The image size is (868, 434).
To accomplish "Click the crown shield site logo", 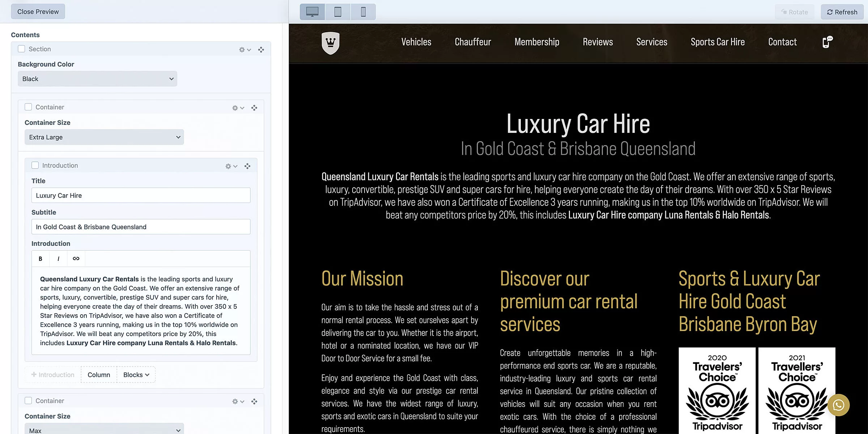I will click(331, 43).
